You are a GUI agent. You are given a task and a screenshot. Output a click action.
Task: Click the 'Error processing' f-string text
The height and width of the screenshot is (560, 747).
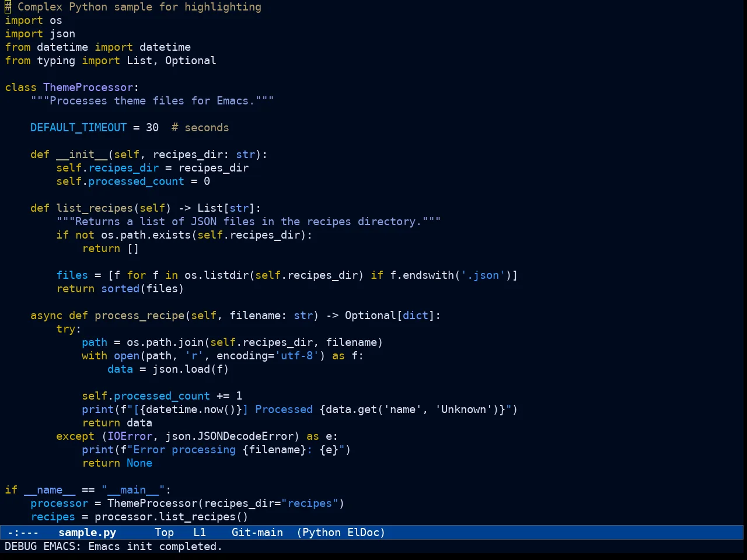pos(184,450)
